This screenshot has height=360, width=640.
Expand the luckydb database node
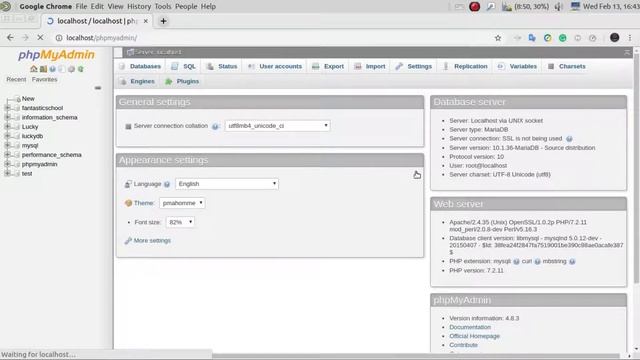tap(7, 136)
